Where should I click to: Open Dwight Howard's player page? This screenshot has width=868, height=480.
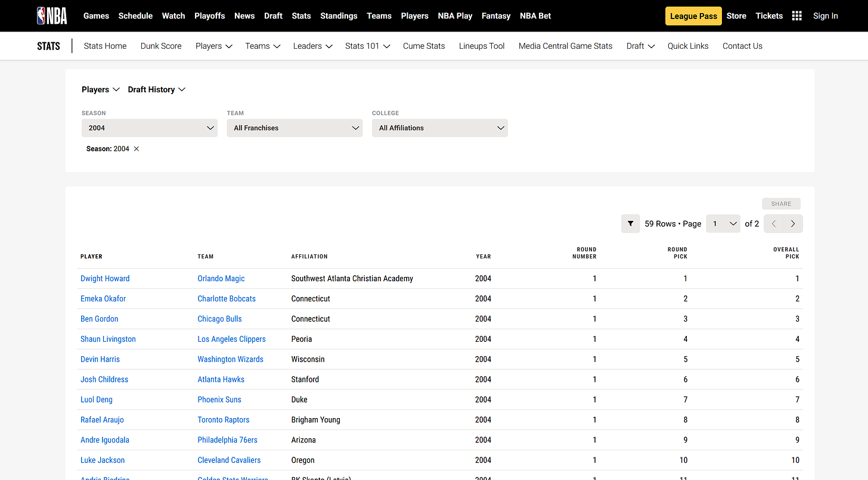(x=105, y=279)
